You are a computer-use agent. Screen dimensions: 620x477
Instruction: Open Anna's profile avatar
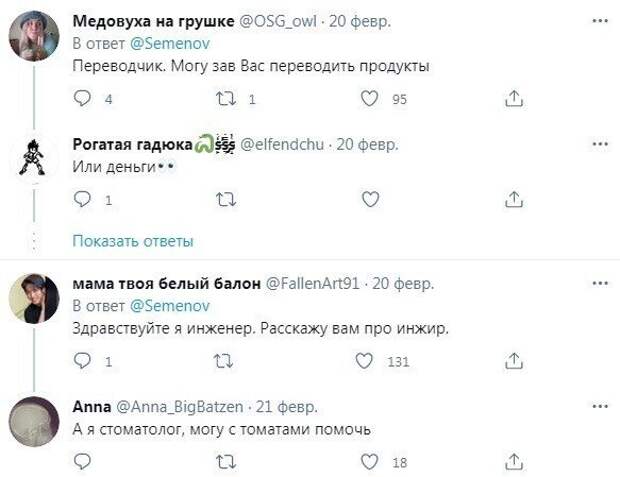33,423
